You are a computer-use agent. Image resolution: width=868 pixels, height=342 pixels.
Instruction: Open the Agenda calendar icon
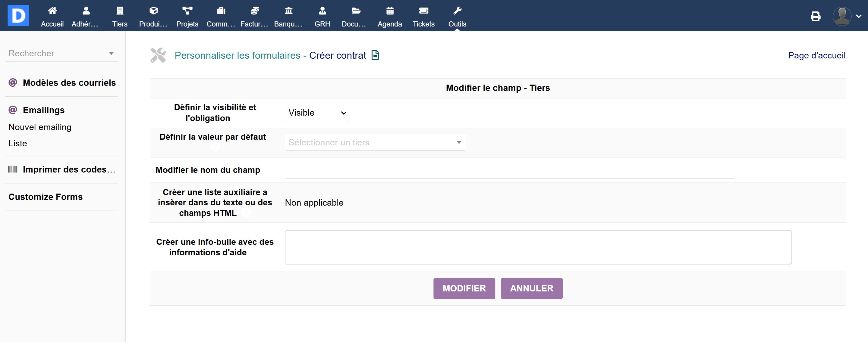click(389, 11)
